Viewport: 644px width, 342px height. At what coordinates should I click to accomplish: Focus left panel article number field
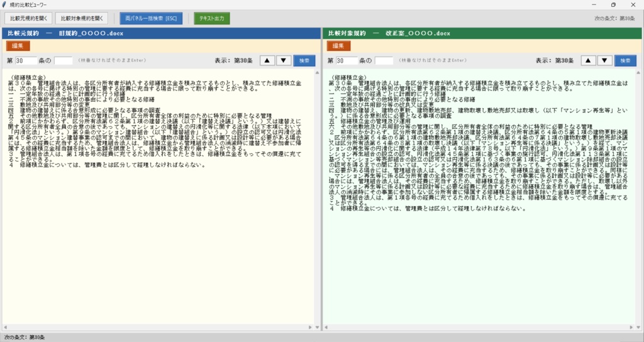tap(26, 61)
